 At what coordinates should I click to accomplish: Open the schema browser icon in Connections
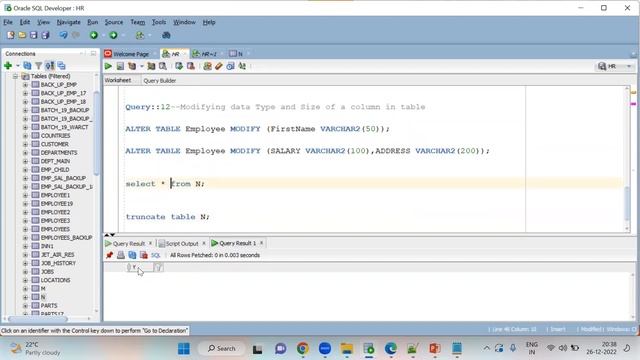coord(50,66)
